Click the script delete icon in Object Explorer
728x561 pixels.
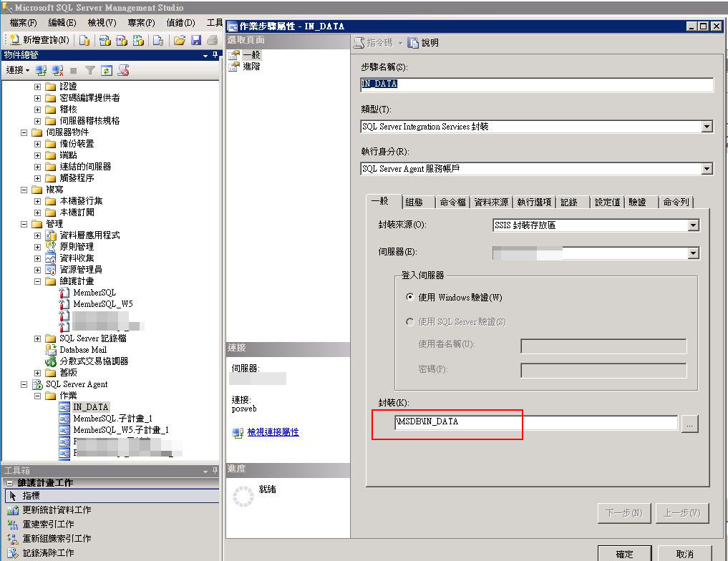[123, 71]
